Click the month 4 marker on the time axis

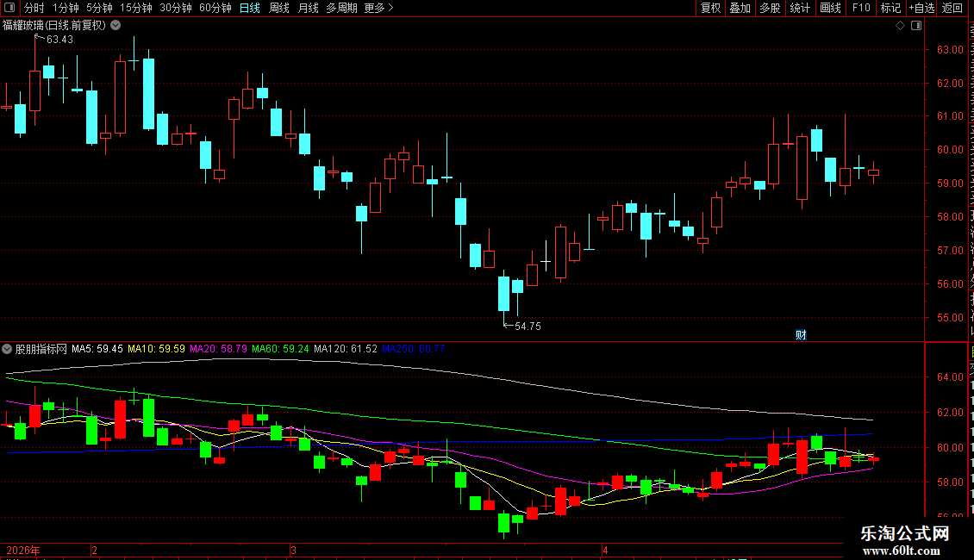[605, 550]
